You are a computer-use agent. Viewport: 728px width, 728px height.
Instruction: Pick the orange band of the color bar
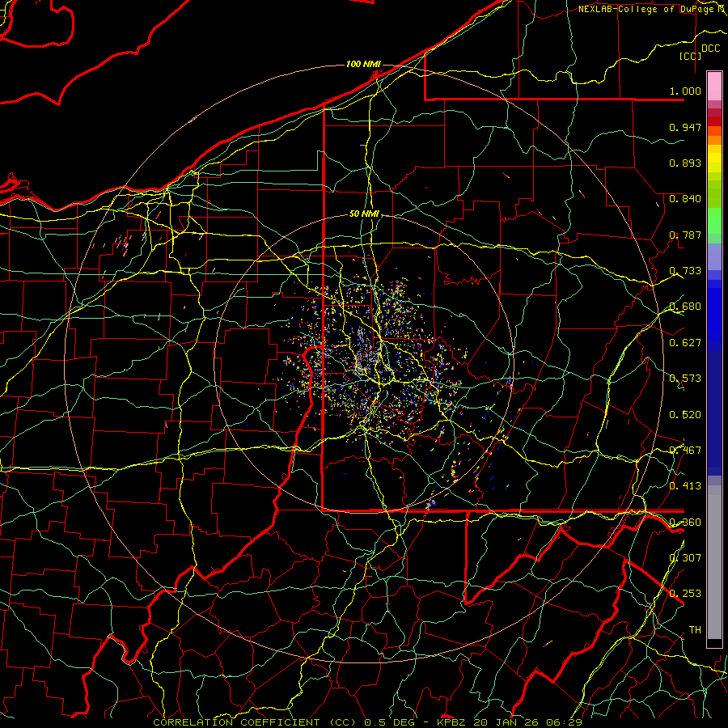tap(714, 140)
